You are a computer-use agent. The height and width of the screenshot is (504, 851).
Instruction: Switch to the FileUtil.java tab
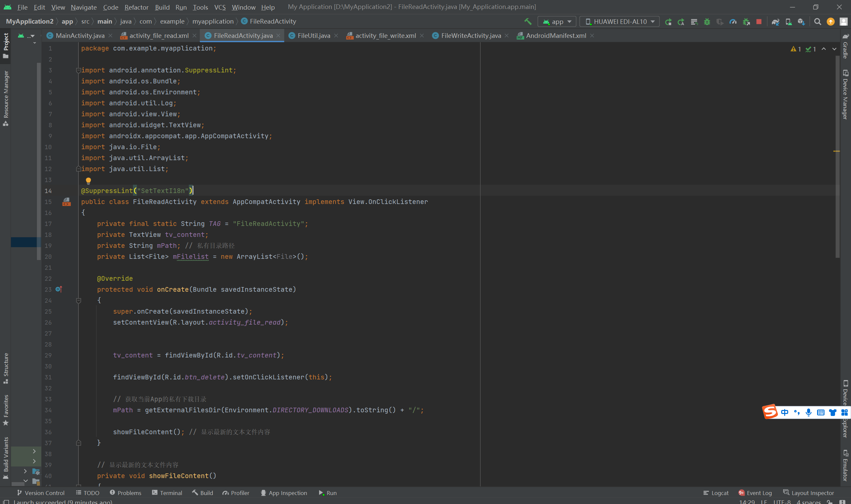point(313,36)
